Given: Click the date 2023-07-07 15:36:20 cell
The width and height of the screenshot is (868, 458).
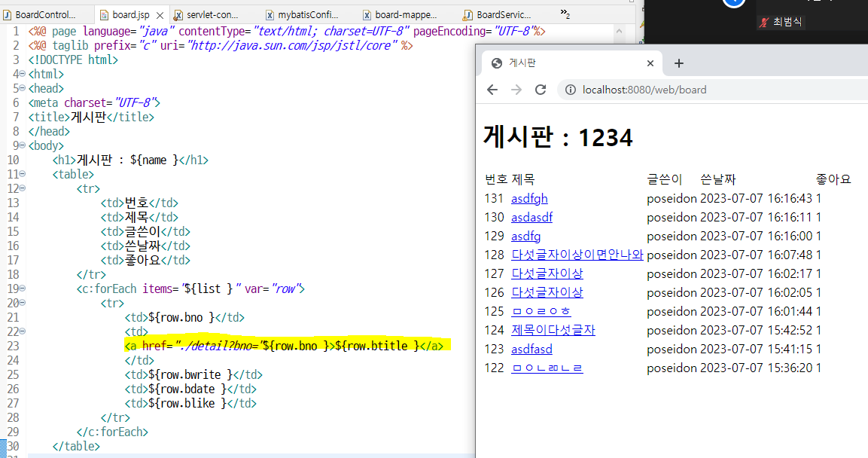Looking at the screenshot, I should pos(756,368).
